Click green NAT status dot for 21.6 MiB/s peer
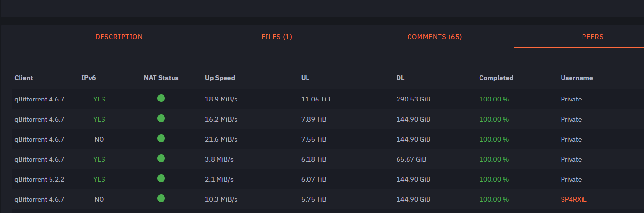Viewport: 644px width, 213px height. point(161,138)
